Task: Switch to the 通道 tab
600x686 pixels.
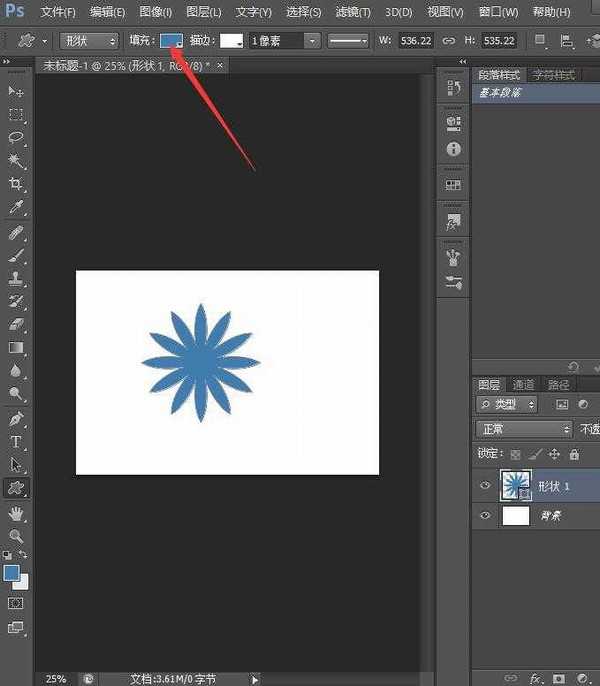Action: 523,385
